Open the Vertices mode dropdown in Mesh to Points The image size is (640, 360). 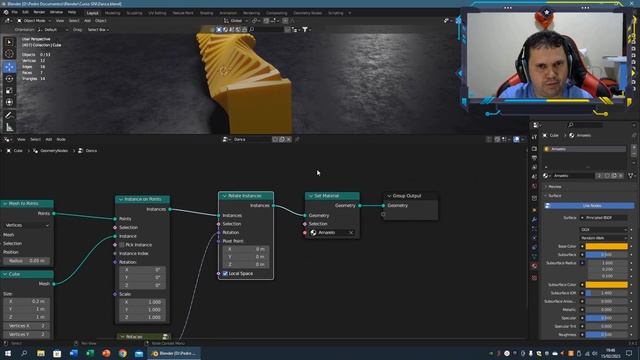click(27, 225)
